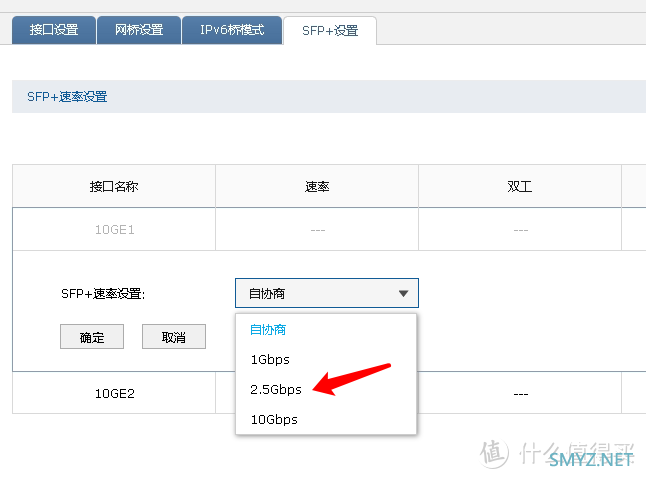Choose 自协商 in the speed list
The width and height of the screenshot is (646, 479).
coord(268,329)
